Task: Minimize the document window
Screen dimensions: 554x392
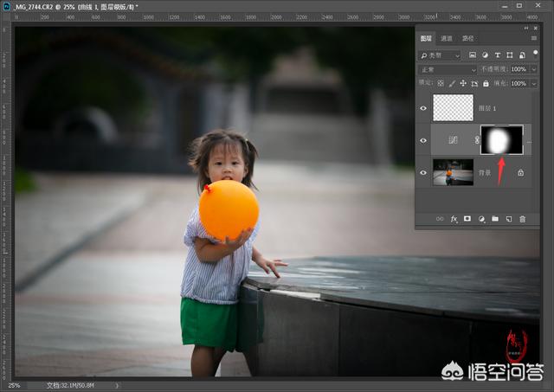Action: click(x=505, y=6)
